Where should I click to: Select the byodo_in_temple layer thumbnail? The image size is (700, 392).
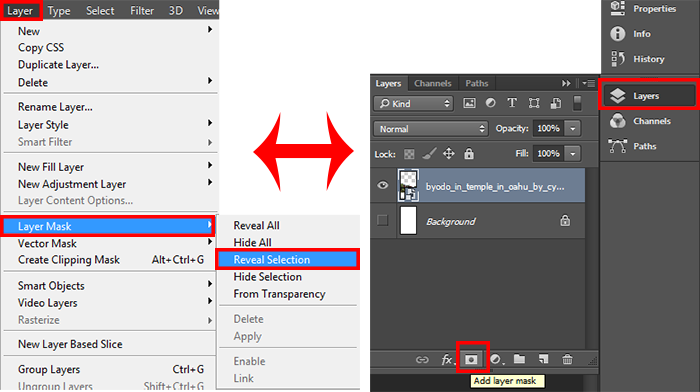tap(408, 185)
